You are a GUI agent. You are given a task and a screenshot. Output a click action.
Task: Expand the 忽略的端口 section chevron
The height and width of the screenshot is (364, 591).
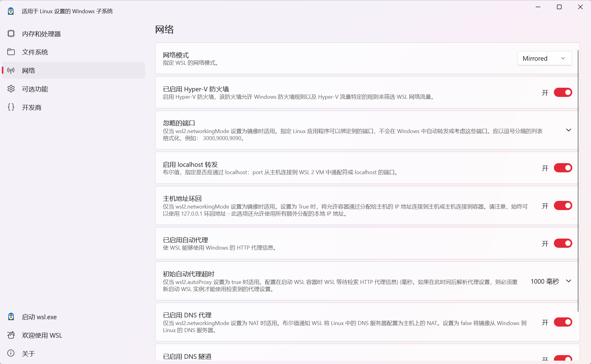coord(568,130)
